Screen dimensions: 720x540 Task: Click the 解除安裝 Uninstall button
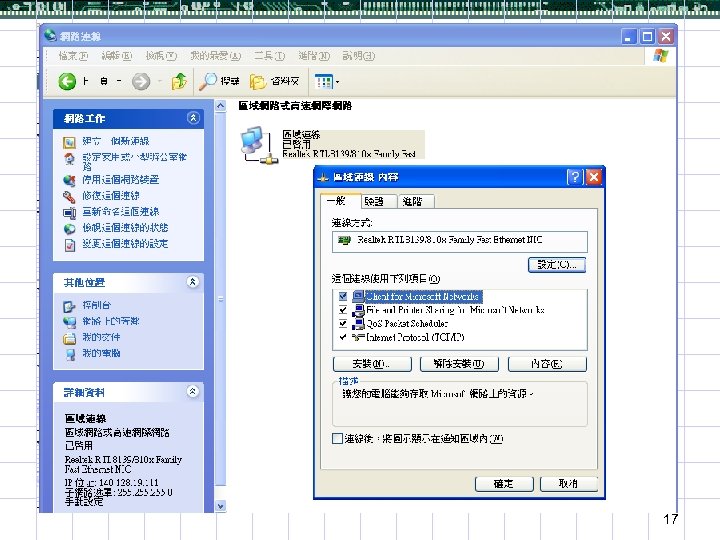(459, 364)
